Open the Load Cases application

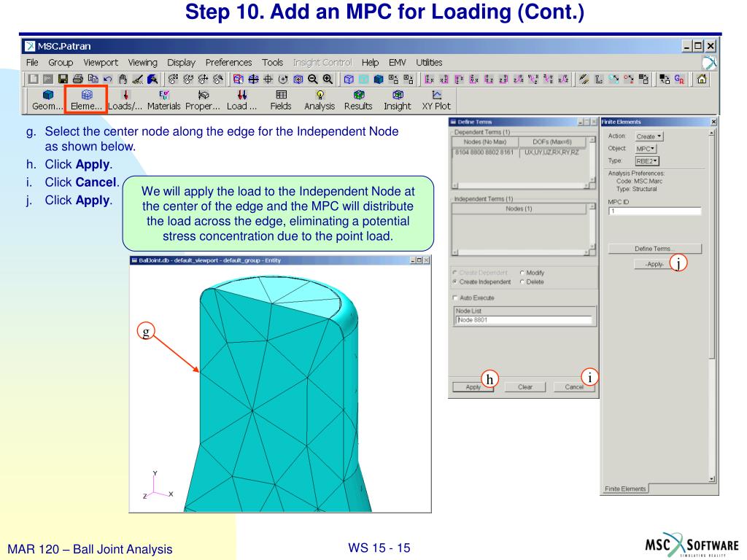pyautogui.click(x=241, y=100)
